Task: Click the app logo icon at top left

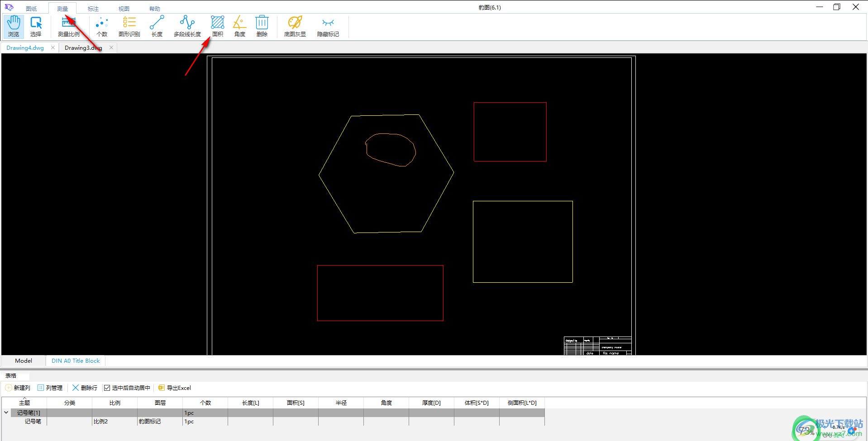Action: click(x=9, y=8)
